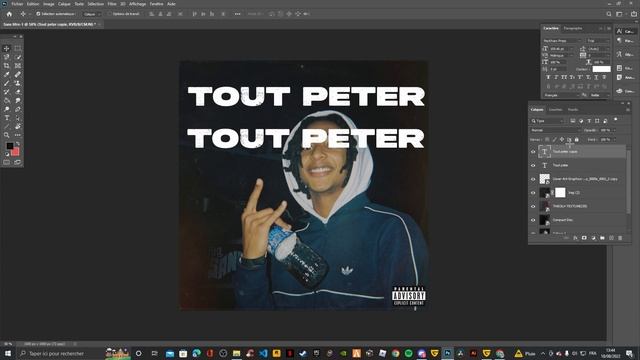Open options bar three-dot more menu

(x=237, y=14)
